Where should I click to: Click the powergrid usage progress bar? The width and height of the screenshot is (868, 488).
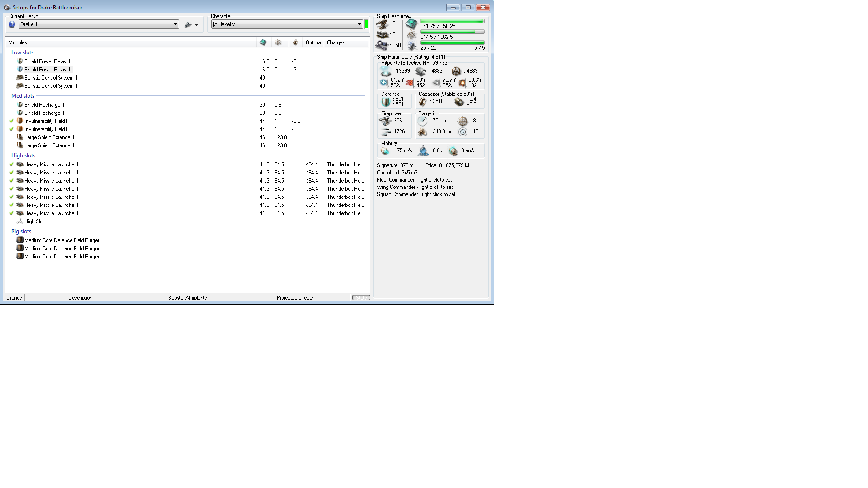pyautogui.click(x=452, y=32)
